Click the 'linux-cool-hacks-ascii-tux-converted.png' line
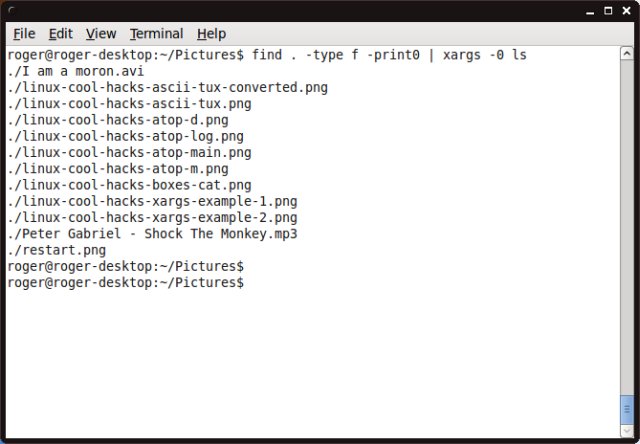This screenshot has width=640, height=444. click(x=167, y=88)
